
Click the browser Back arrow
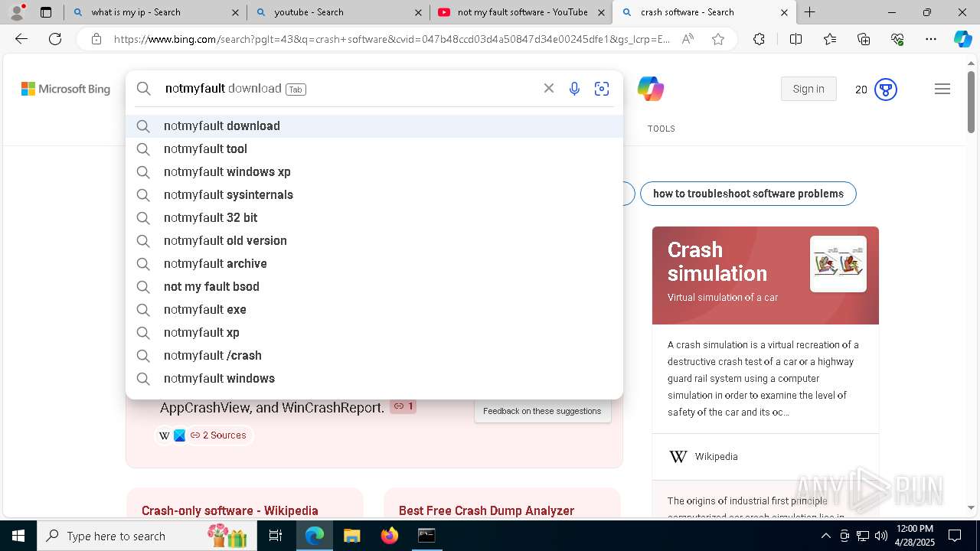point(21,39)
